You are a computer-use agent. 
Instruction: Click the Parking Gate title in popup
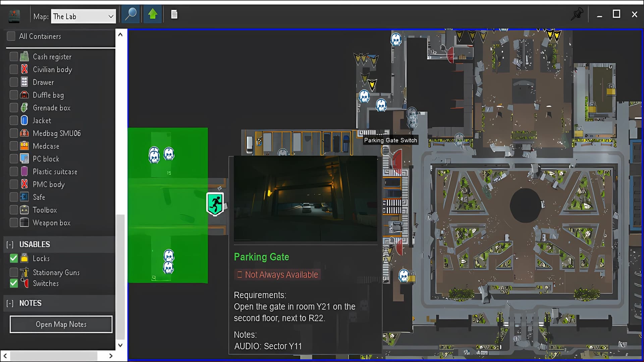[261, 257]
